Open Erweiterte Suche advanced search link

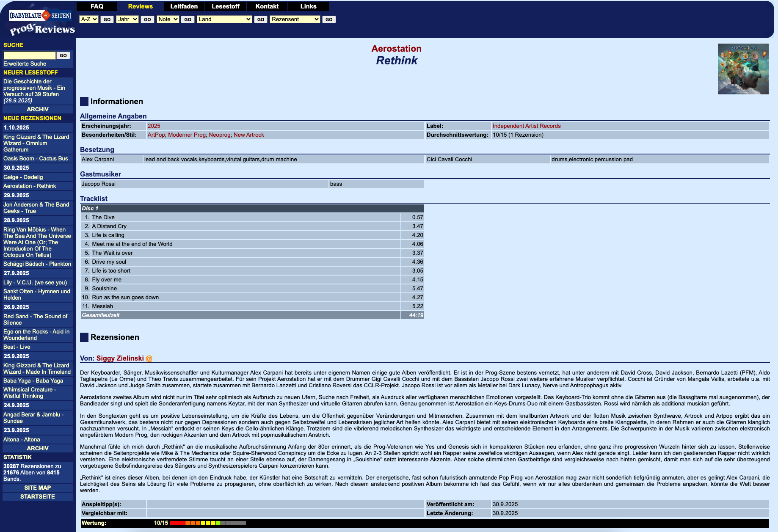click(25, 64)
